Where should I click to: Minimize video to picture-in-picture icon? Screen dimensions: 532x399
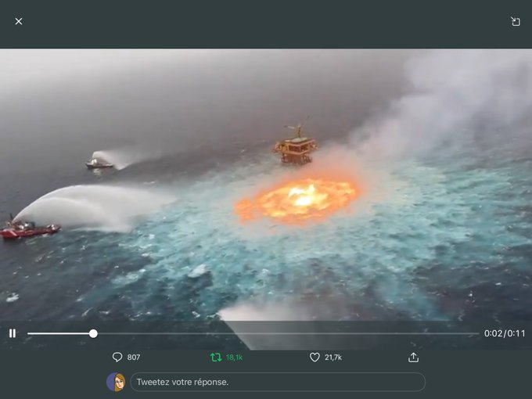point(516,21)
